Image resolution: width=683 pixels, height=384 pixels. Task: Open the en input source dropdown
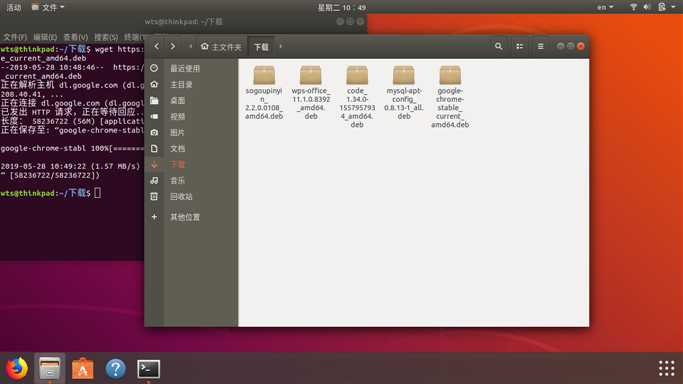[605, 7]
